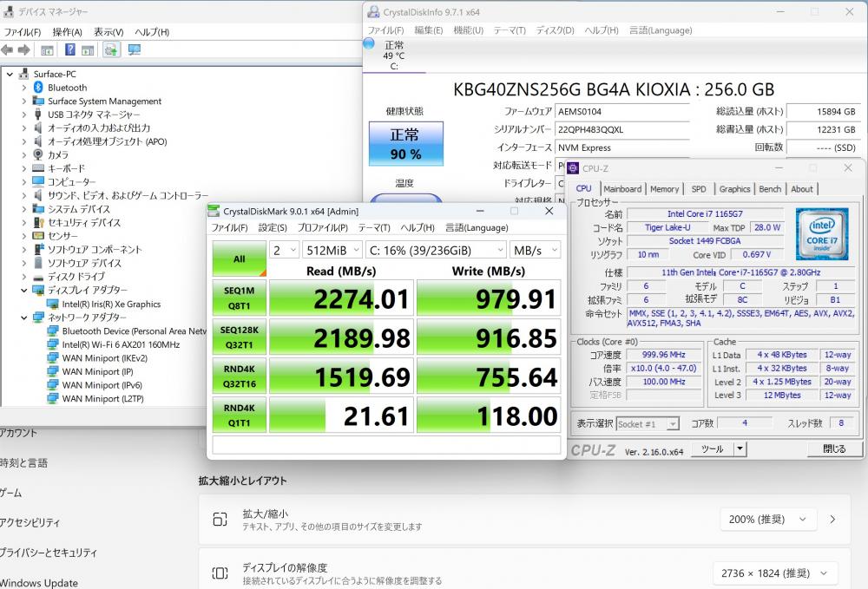The image size is (868, 589).
Task: Expand the ディスク ドライブ category
Action: (x=23, y=277)
